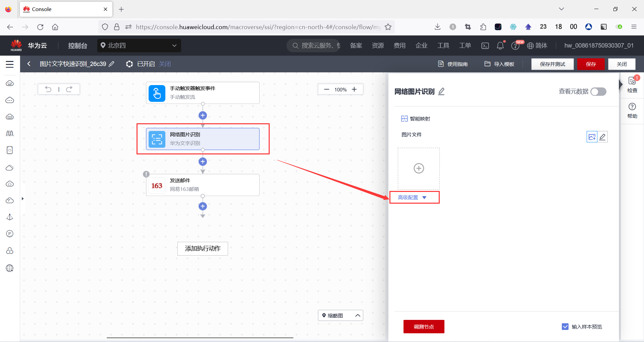Open hamburger side menu
This screenshot has height=342, width=644.
click(10, 64)
